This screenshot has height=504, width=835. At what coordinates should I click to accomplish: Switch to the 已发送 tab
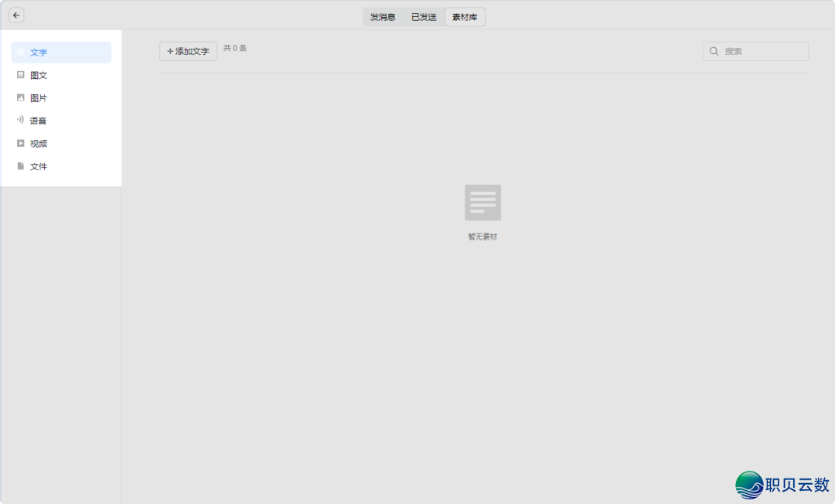[424, 17]
